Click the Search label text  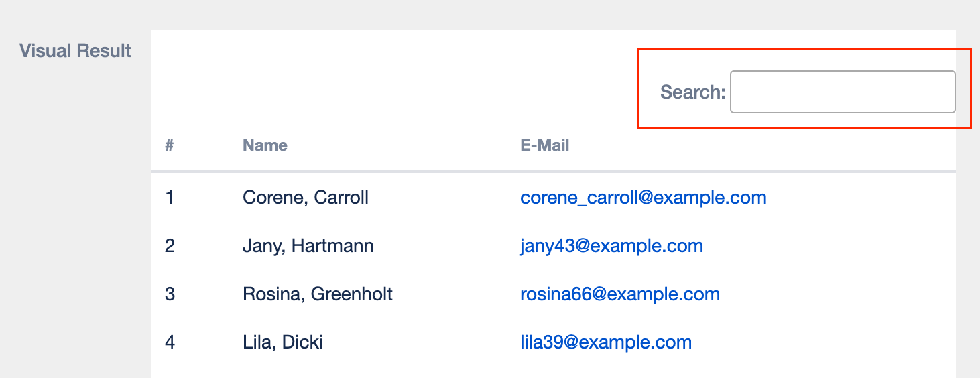click(692, 92)
